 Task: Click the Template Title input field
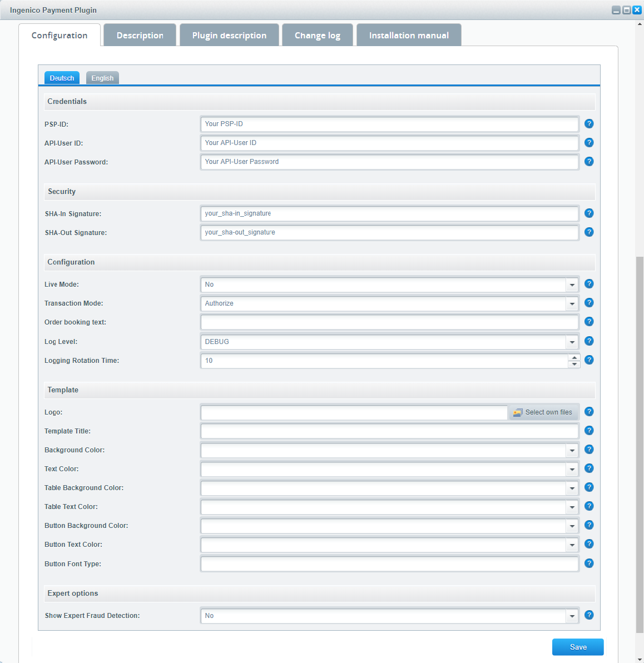point(389,431)
